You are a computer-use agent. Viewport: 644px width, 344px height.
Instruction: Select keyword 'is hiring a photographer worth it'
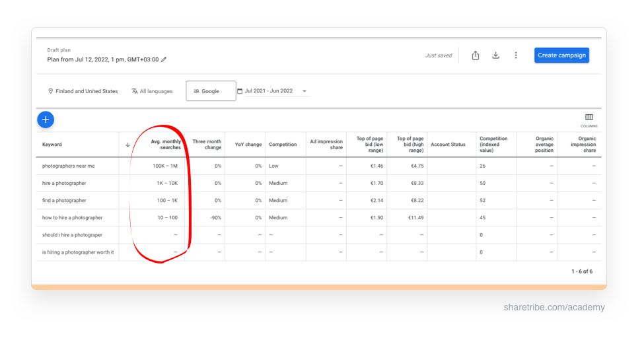78,252
